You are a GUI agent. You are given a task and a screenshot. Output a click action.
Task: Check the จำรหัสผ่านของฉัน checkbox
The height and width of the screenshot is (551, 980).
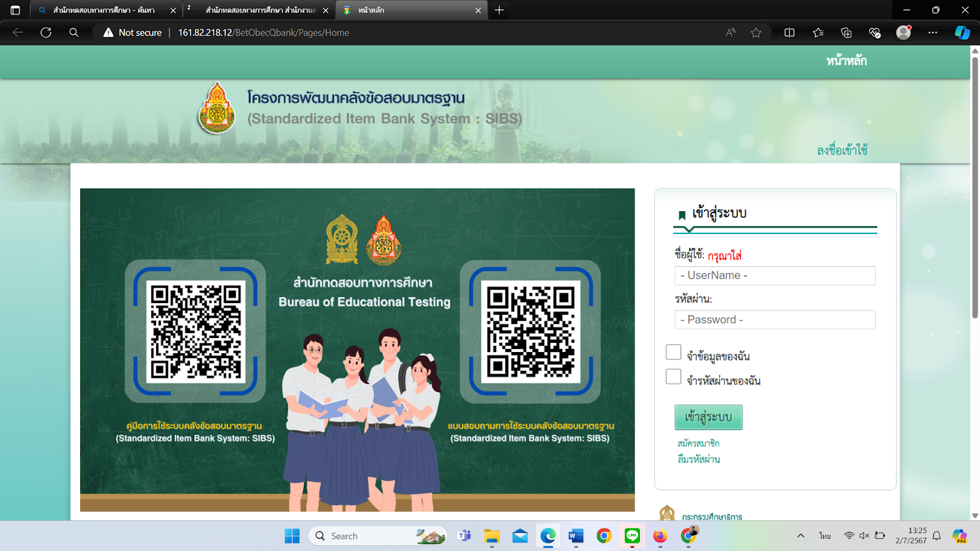click(x=673, y=377)
